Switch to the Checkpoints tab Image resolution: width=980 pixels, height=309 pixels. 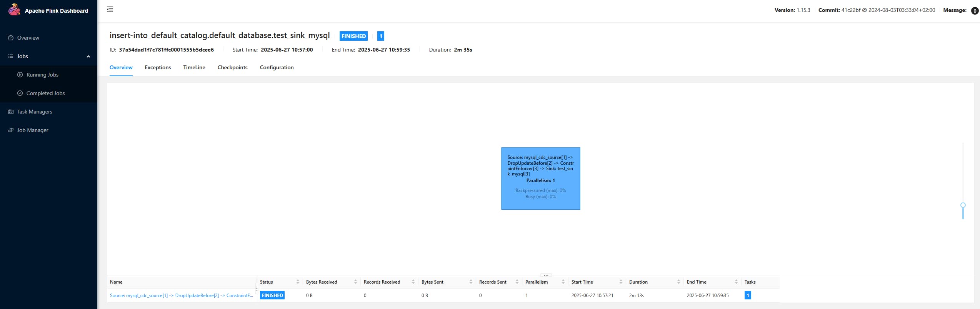[232, 67]
